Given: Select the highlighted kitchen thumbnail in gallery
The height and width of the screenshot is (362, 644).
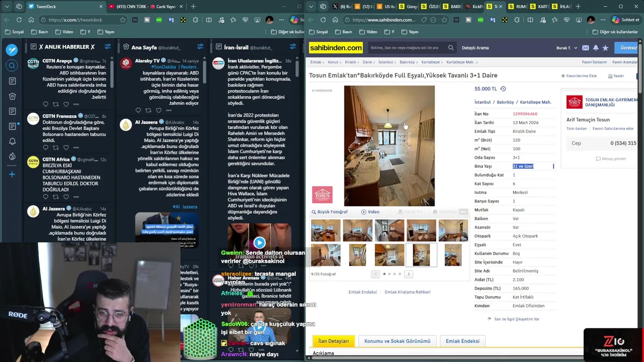Looking at the screenshot, I should click(421, 255).
